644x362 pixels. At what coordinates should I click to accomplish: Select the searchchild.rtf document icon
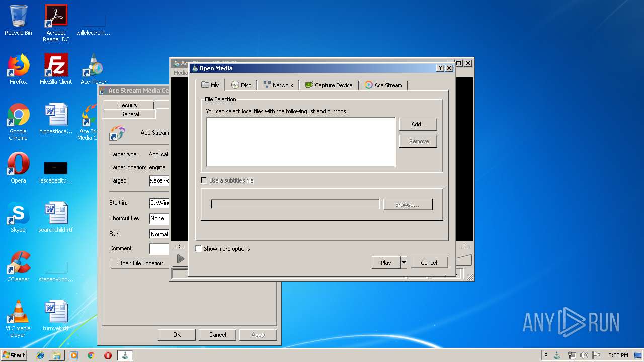(x=56, y=217)
